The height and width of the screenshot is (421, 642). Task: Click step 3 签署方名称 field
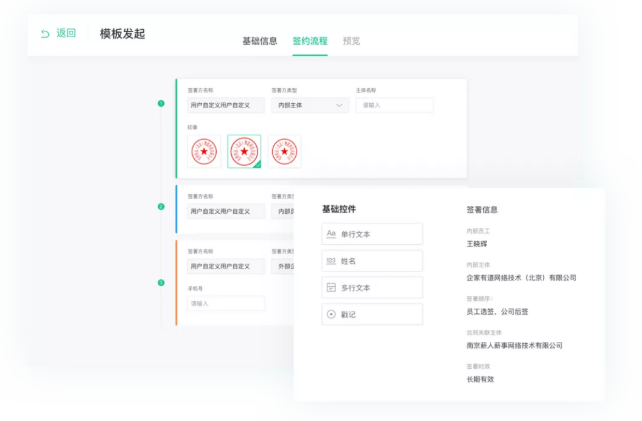tap(226, 266)
